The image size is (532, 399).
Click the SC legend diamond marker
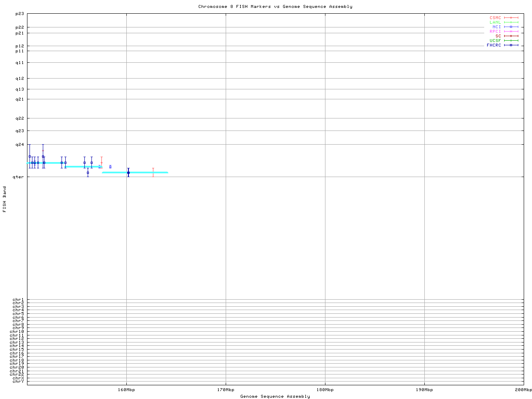click(511, 36)
